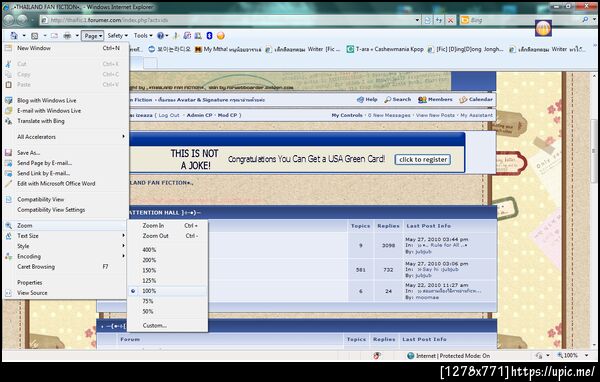Viewport: 600px width, 382px height.
Task: Click the Forward navigation arrow
Action: (22, 20)
